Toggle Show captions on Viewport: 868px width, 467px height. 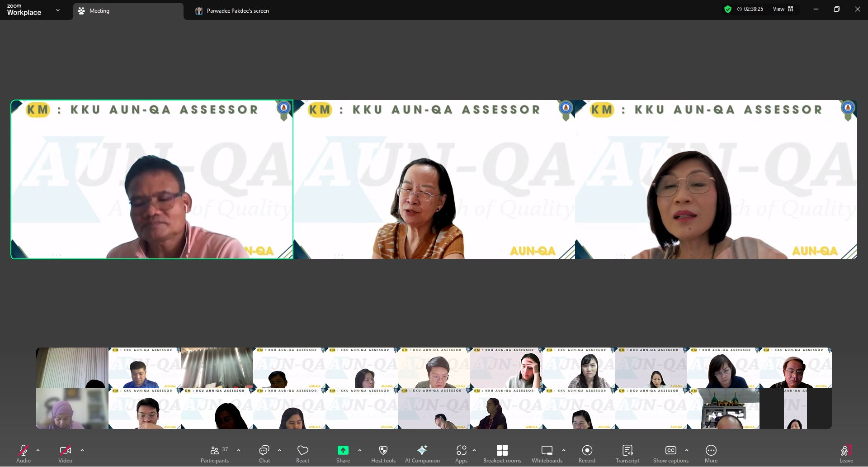click(670, 453)
